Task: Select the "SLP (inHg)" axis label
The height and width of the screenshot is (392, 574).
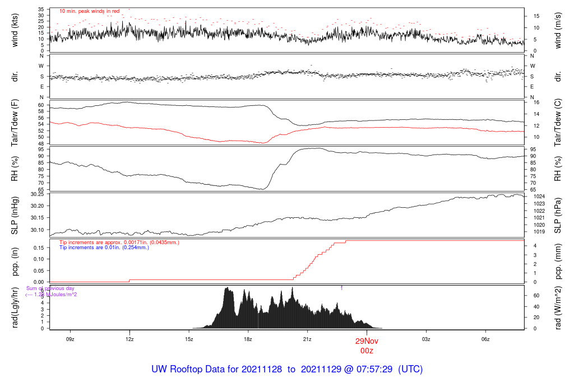Action: coord(15,216)
